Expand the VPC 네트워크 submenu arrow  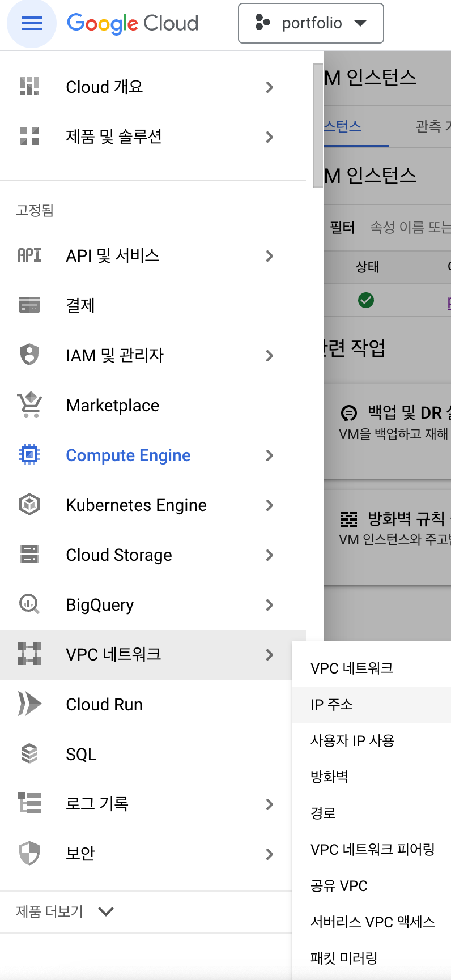coord(270,655)
